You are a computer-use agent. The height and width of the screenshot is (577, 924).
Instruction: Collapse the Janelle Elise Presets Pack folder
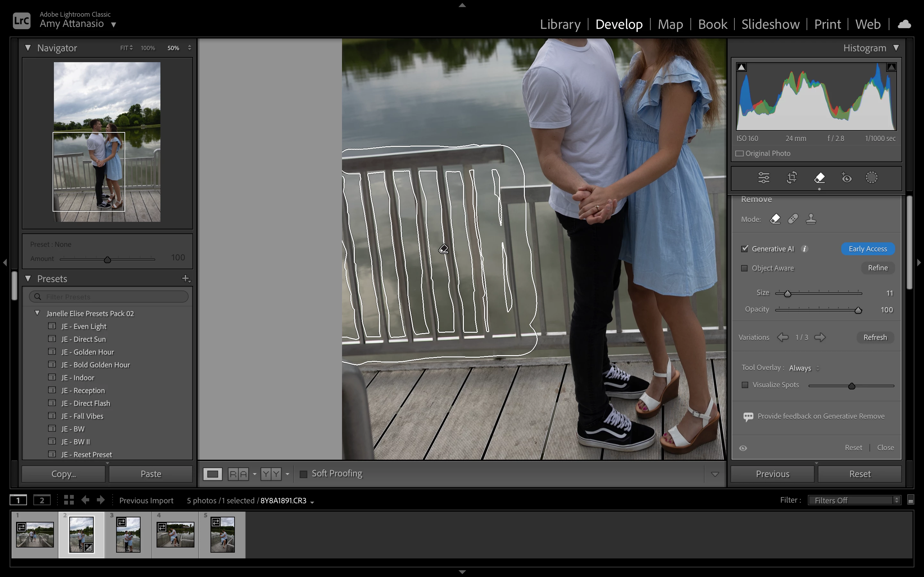tap(38, 313)
